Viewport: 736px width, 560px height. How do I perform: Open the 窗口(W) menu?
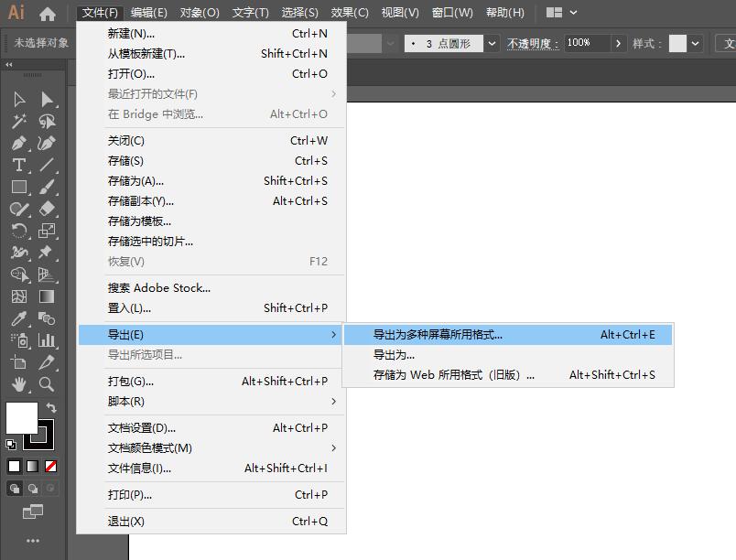point(452,12)
